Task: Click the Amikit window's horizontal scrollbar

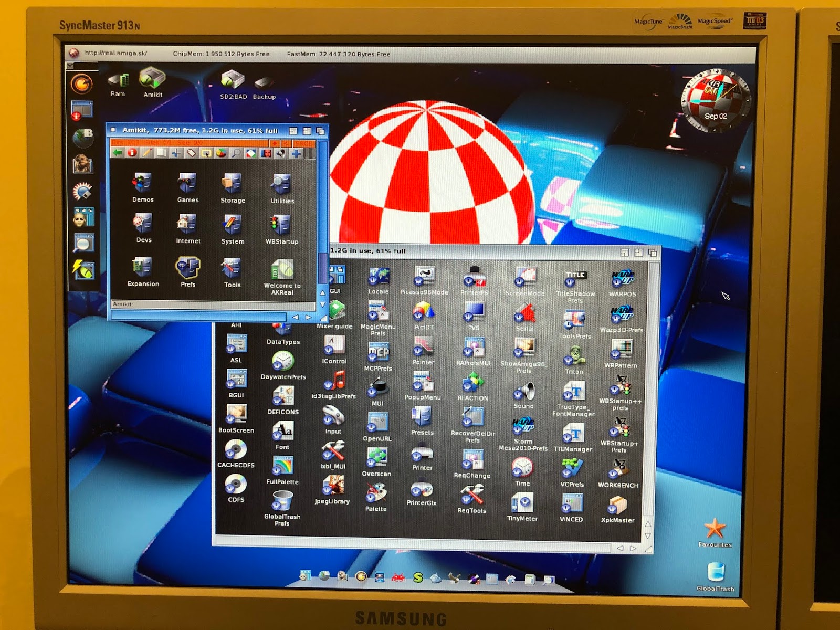Action: [x=198, y=317]
